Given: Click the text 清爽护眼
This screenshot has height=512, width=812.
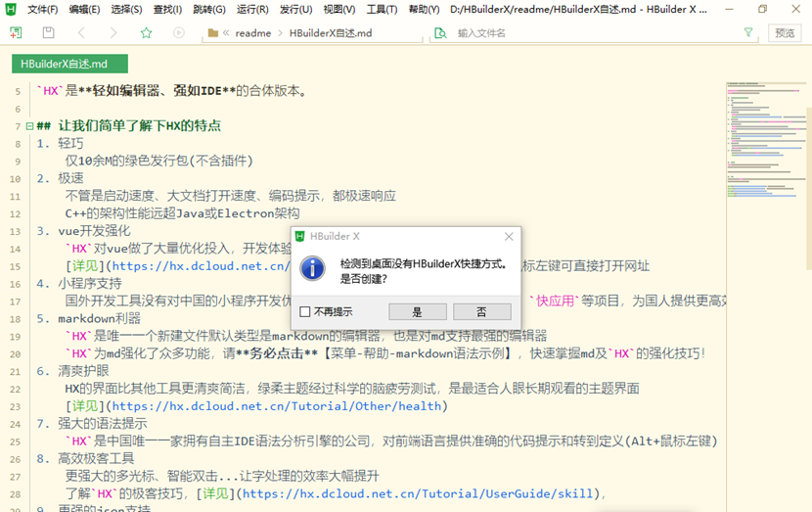Looking at the screenshot, I should click(x=83, y=370).
